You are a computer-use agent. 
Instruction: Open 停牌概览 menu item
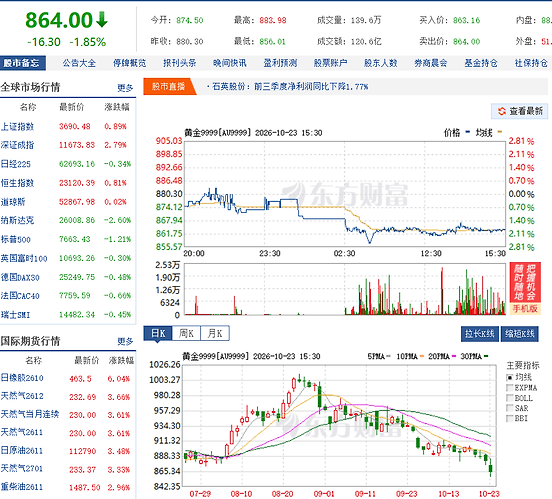[x=130, y=63]
